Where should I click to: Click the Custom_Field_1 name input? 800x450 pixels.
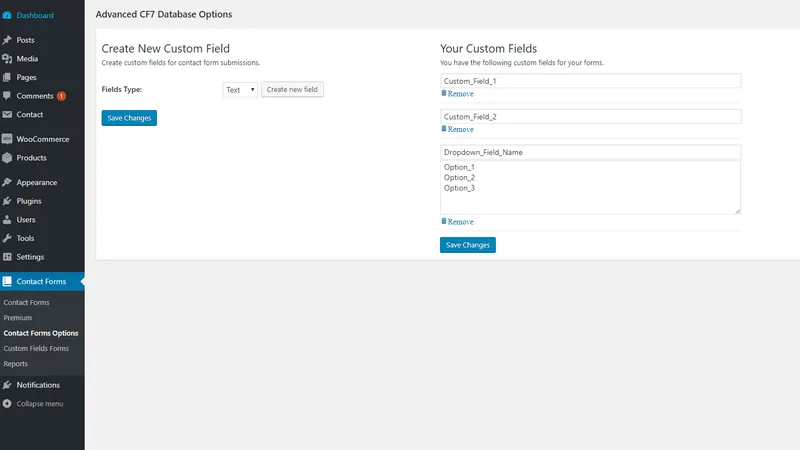coord(591,81)
